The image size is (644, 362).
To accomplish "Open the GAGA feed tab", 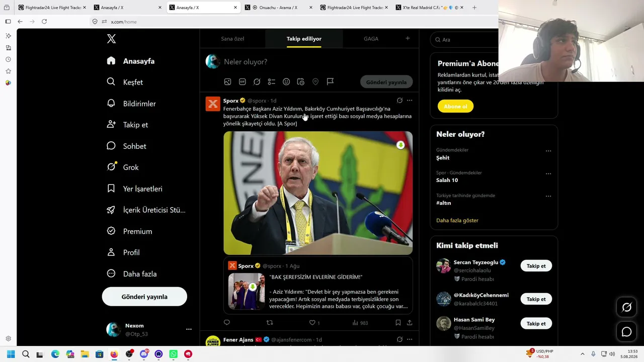I will (x=371, y=39).
